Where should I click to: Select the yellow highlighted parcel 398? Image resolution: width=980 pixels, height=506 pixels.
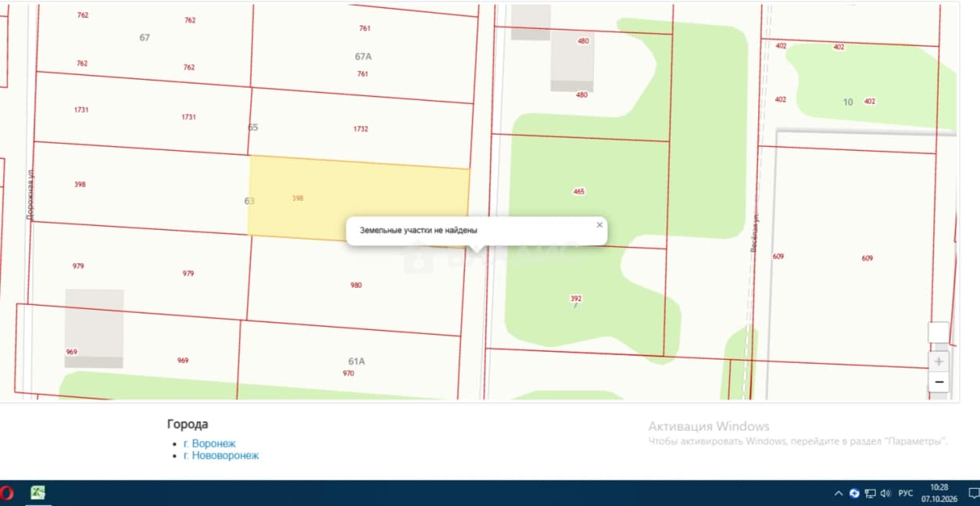[x=358, y=199]
